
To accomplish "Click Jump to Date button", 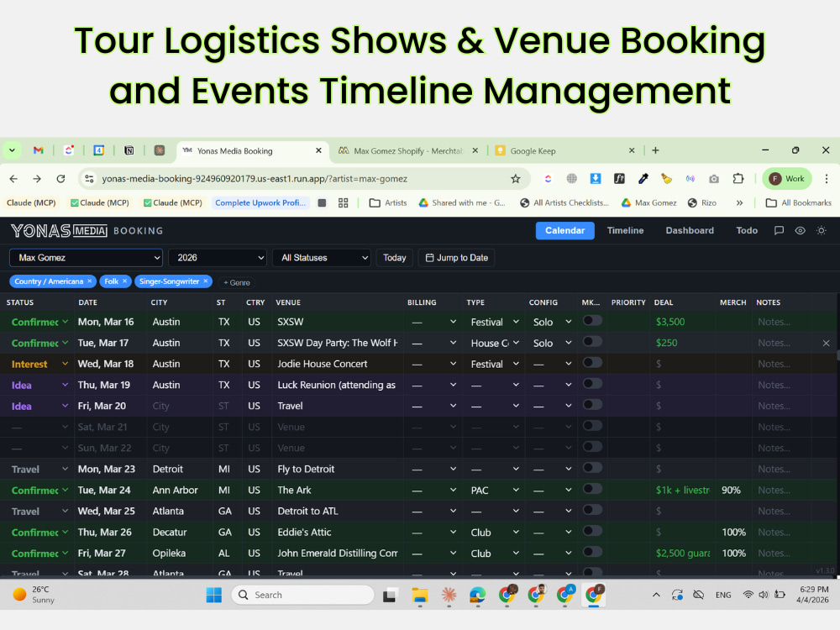I will pyautogui.click(x=456, y=258).
